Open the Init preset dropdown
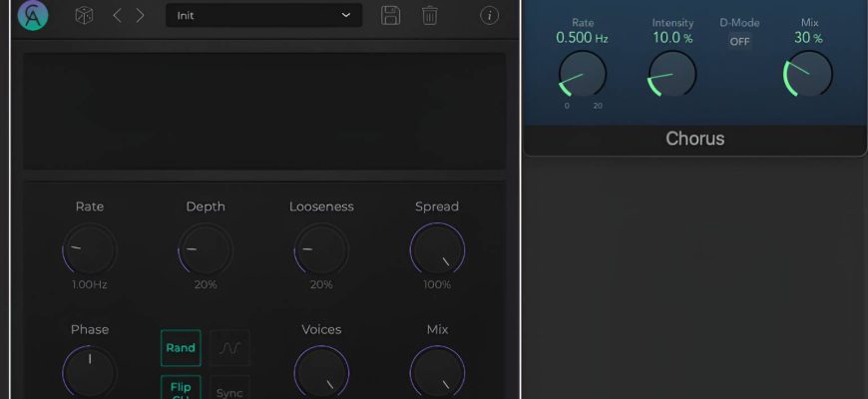Screen dimensions: 868x399 coord(263,16)
